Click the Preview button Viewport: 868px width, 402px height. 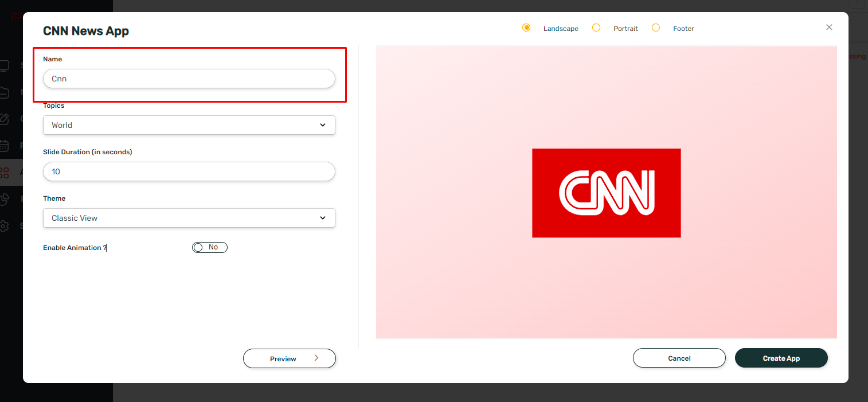[290, 358]
